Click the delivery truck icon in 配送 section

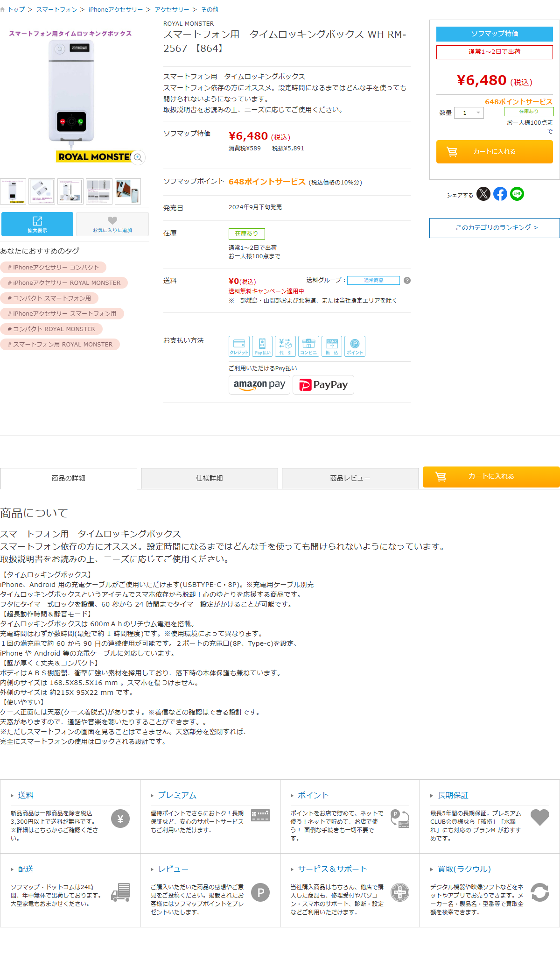coord(120,892)
